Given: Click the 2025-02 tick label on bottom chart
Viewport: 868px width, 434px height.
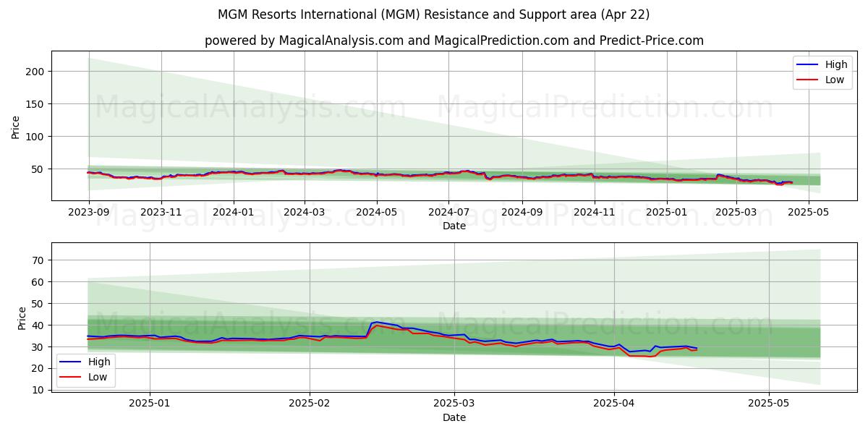Looking at the screenshot, I should coord(310,404).
